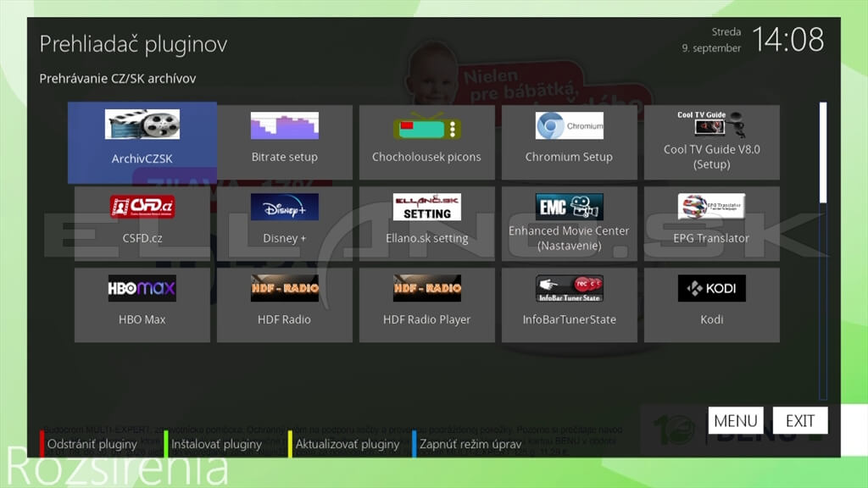Click the Chromium Setup label
Image resolution: width=868 pixels, height=488 pixels.
[569, 157]
